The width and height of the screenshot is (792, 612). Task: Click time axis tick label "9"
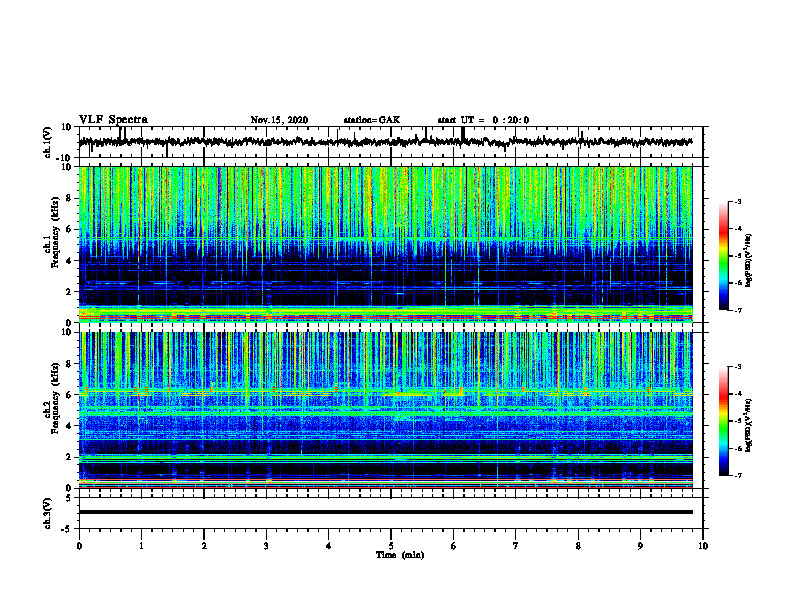[640, 546]
